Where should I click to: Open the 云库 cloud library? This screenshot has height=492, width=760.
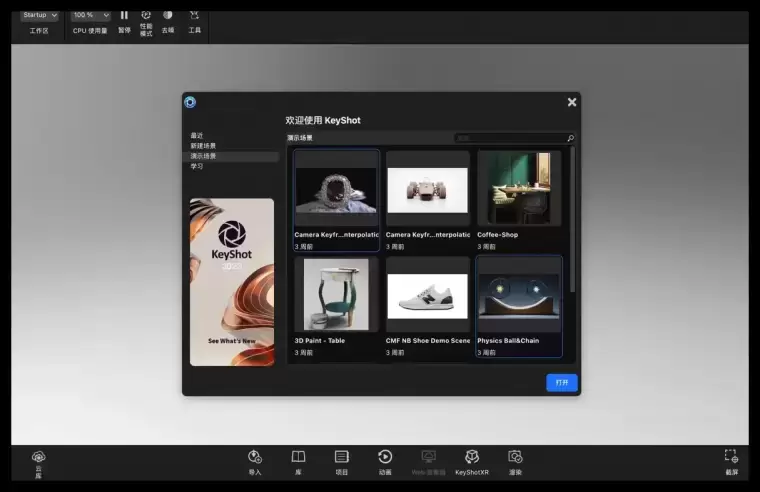(x=38, y=457)
